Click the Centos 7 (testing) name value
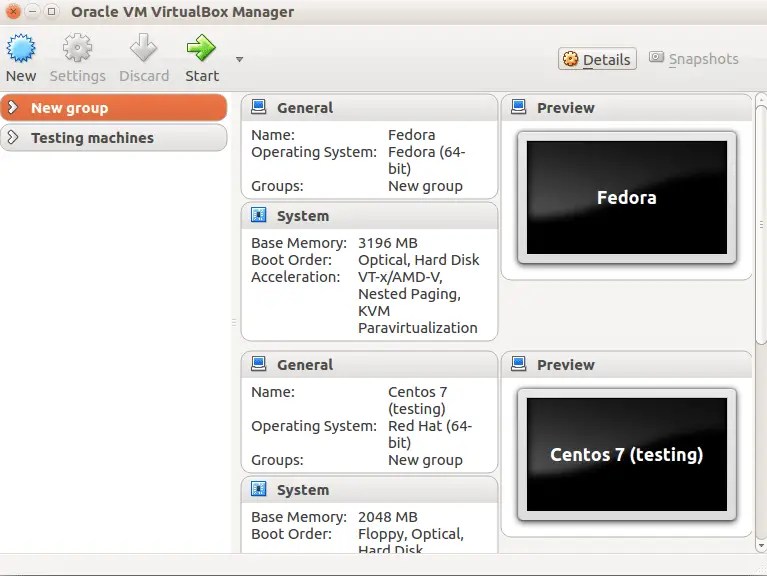Screen dimensions: 767x576 pos(417,400)
